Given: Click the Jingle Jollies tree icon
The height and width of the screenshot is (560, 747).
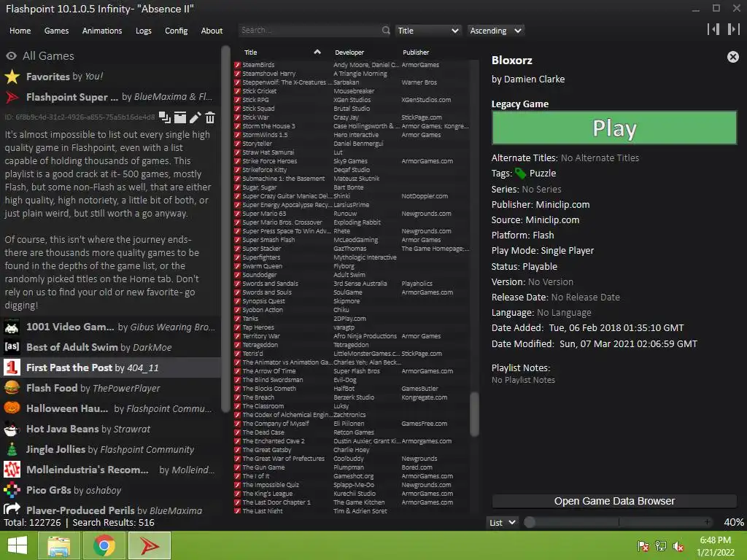Looking at the screenshot, I should pos(12,449).
